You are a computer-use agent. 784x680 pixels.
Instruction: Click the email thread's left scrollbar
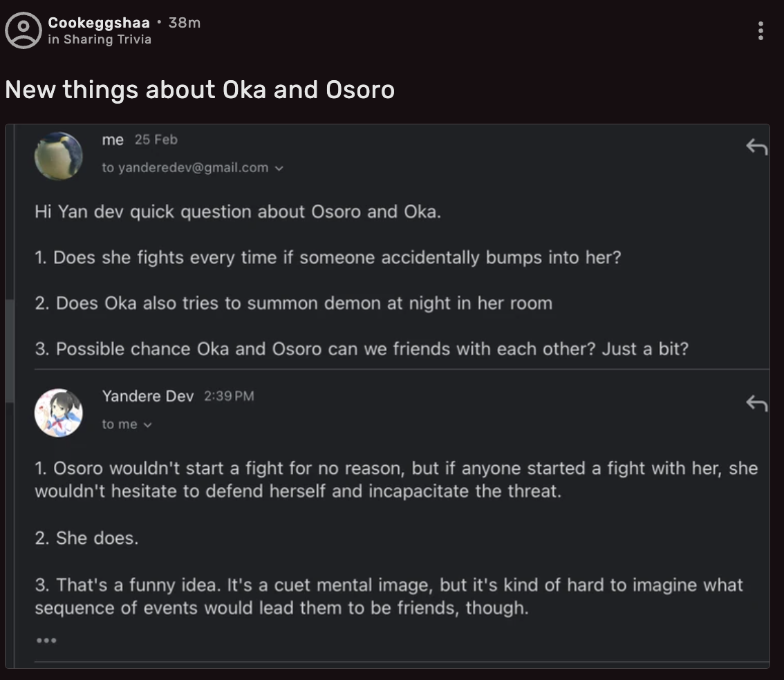9,350
